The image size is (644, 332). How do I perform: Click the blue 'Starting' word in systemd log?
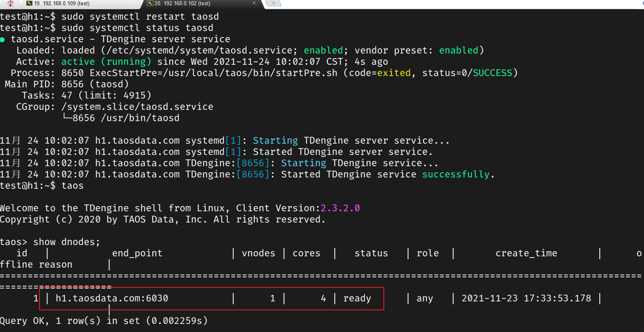(275, 141)
